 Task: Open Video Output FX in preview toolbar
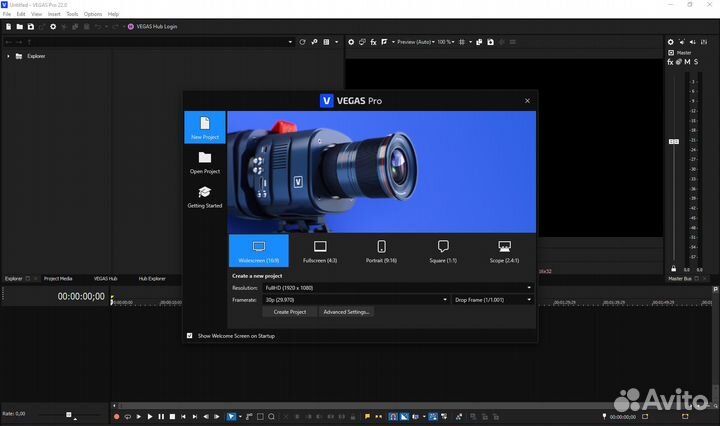[373, 42]
